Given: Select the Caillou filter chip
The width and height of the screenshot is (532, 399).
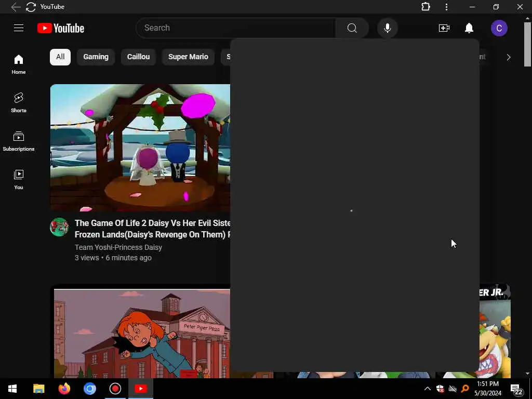Looking at the screenshot, I should 138,57.
